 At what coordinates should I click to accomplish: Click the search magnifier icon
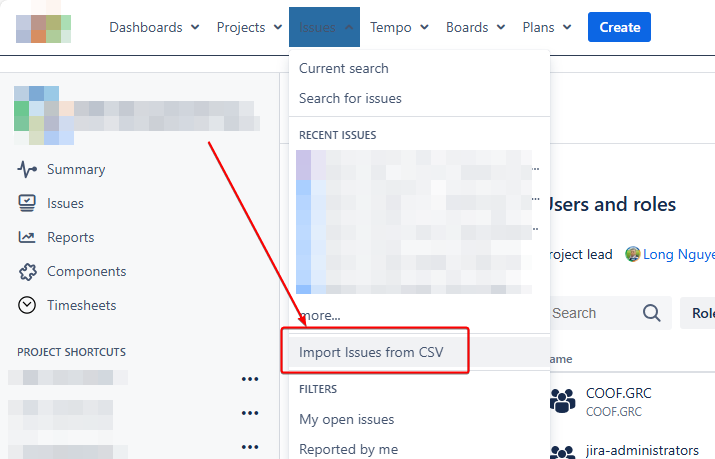click(x=651, y=313)
